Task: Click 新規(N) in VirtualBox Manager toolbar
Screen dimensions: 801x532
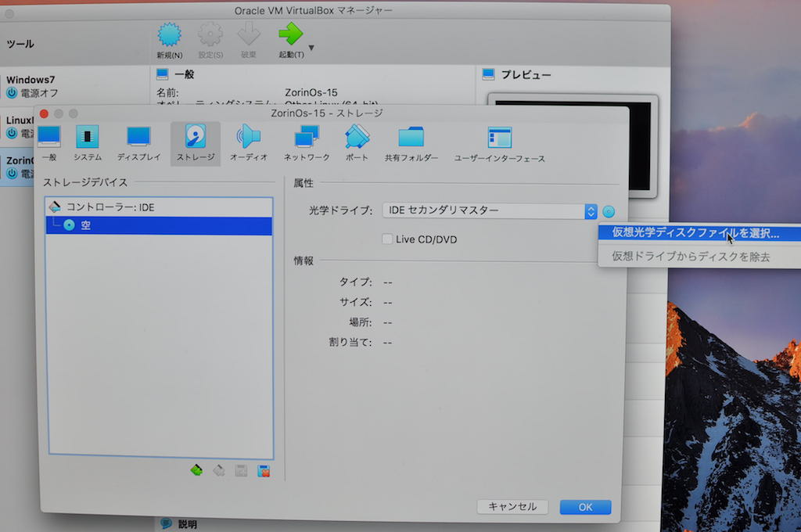Action: [x=170, y=41]
